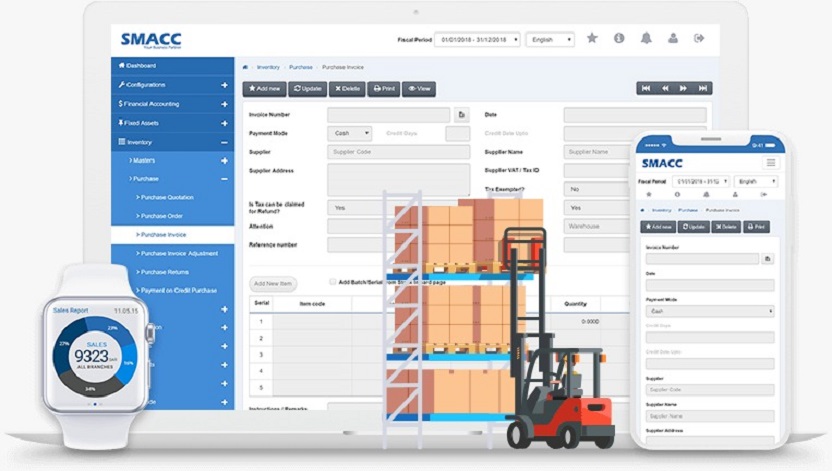Click the invoice number lookup icon
832x471 pixels.
click(x=461, y=115)
